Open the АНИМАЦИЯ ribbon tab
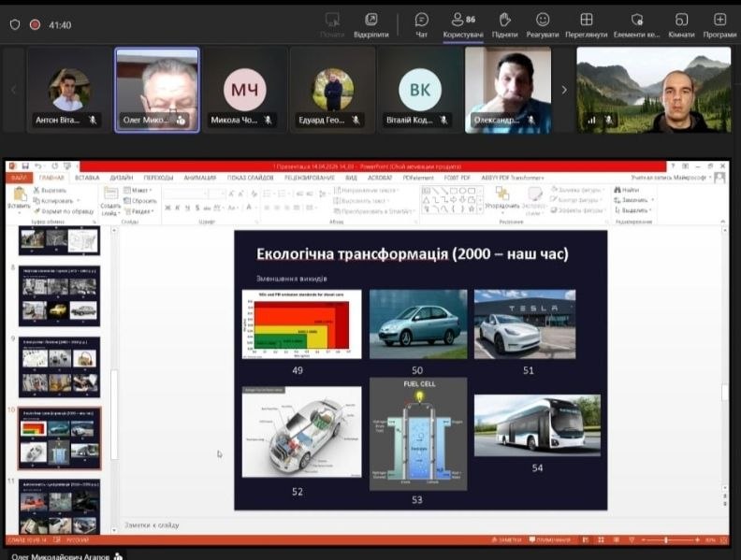Viewport: 741px width, 560px height. pos(199,177)
